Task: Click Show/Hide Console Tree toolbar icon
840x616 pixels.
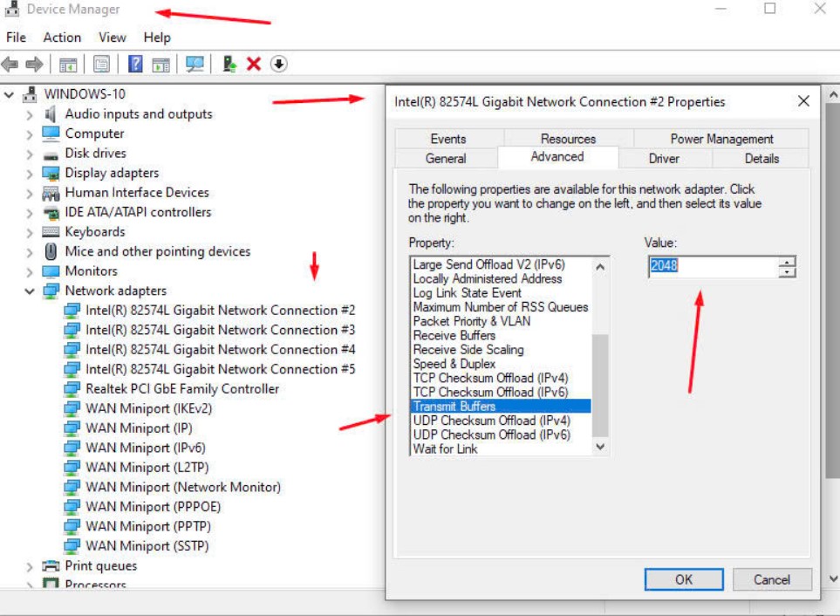Action: [x=68, y=65]
